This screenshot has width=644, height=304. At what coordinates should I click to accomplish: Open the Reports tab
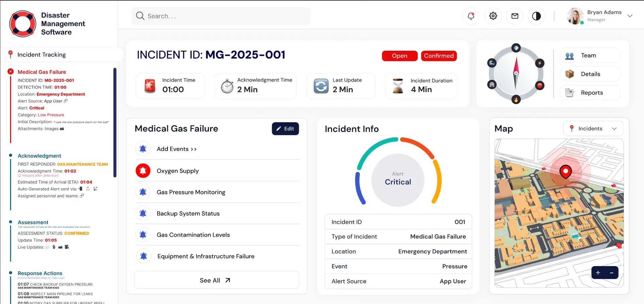coord(590,93)
